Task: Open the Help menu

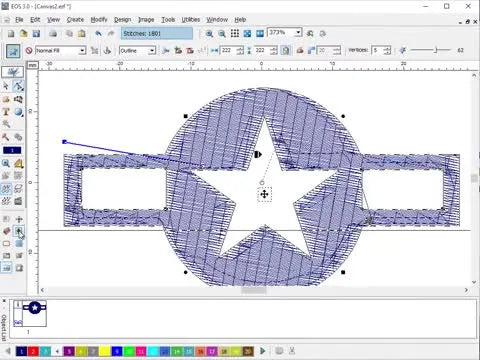Action: [x=240, y=20]
